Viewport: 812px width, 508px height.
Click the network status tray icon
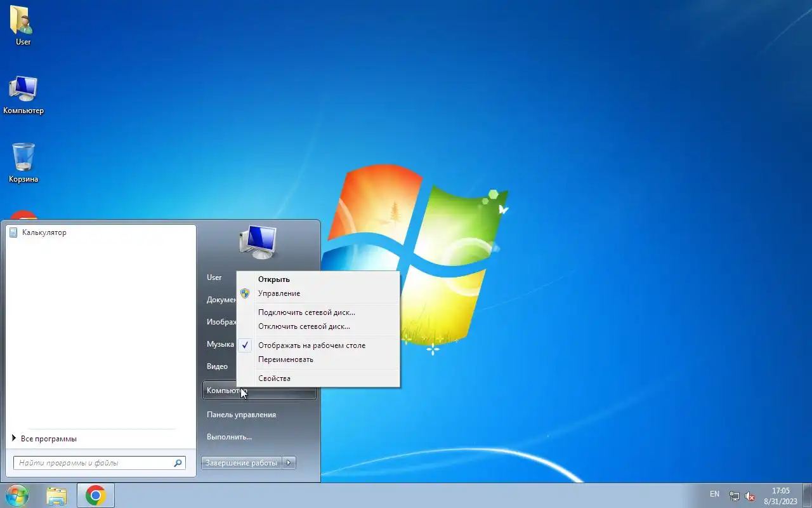734,496
